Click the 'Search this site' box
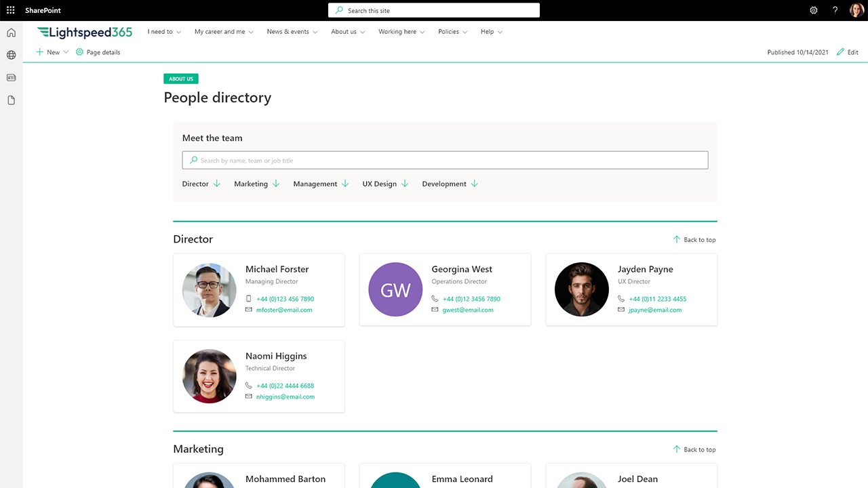Image resolution: width=868 pixels, height=488 pixels. pyautogui.click(x=434, y=10)
